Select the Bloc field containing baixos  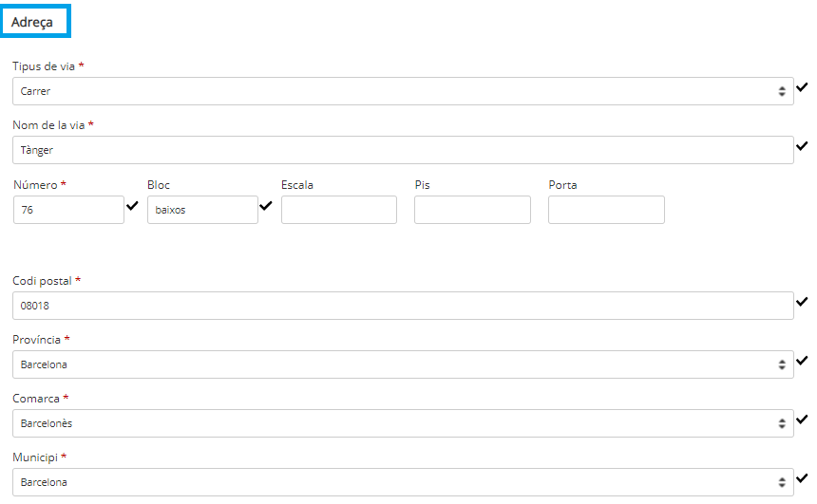tap(202, 210)
